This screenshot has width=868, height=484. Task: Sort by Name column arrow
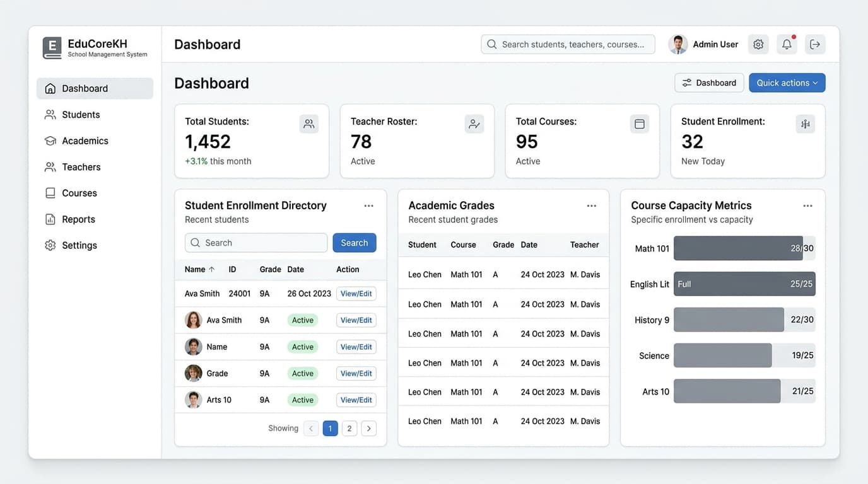click(211, 269)
